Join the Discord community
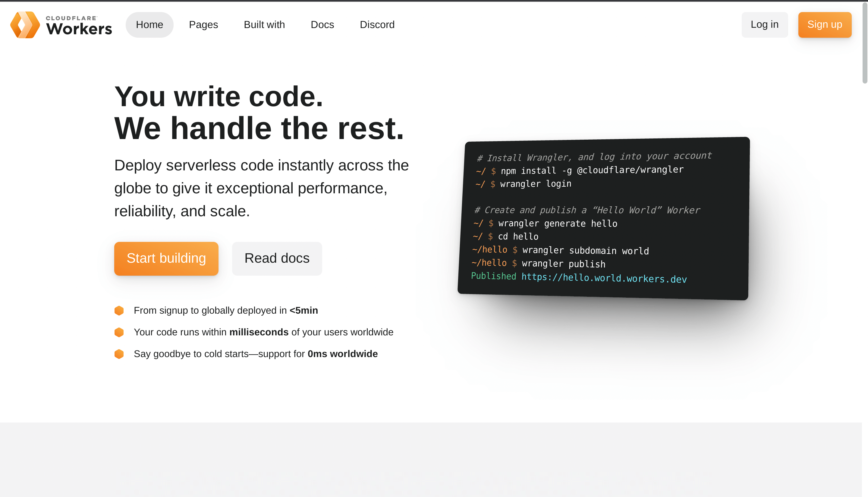 (x=377, y=24)
